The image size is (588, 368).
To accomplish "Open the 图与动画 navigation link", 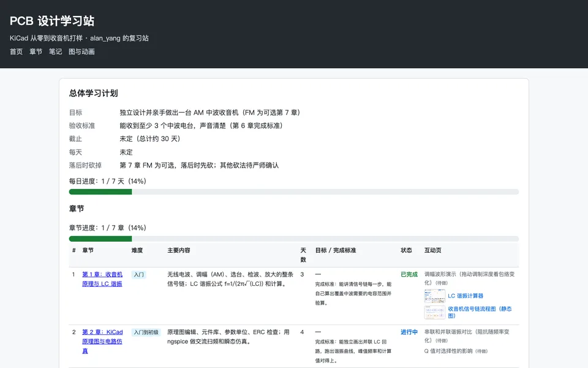I will pyautogui.click(x=81, y=52).
